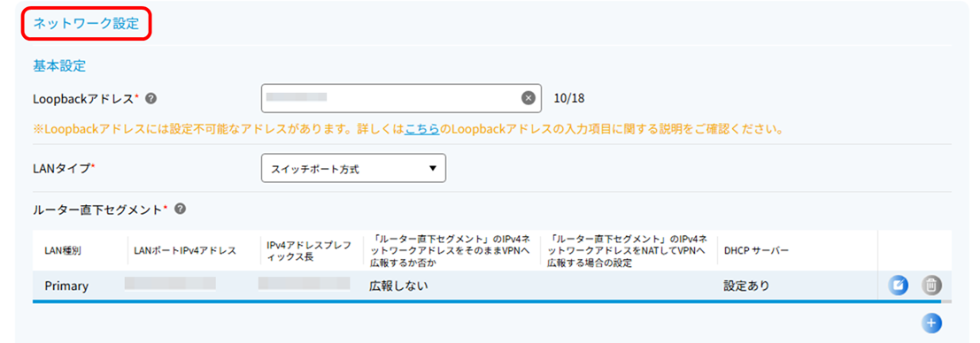Image resolution: width=980 pixels, height=343 pixels.
Task: Select the Primary row in the table
Action: (492, 286)
